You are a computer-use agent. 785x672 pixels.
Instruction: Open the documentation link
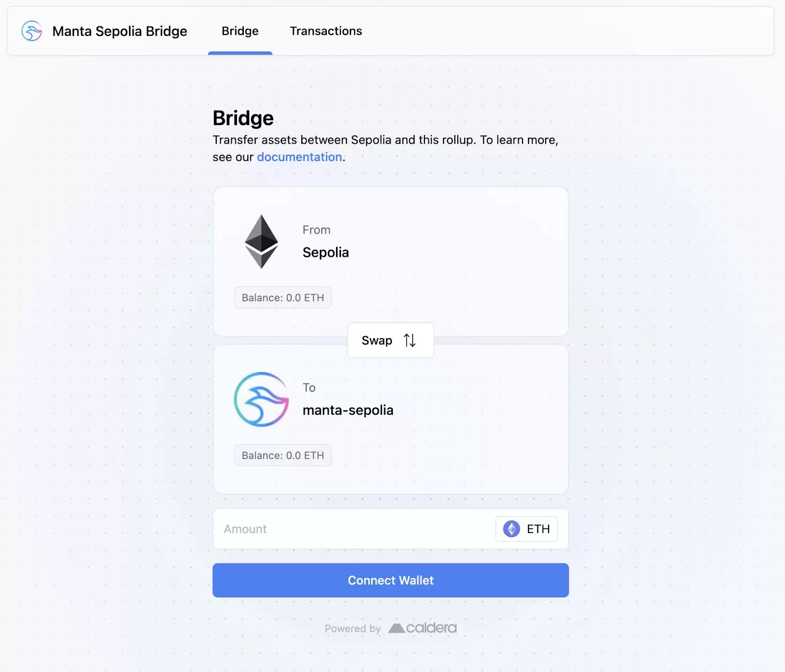(299, 157)
